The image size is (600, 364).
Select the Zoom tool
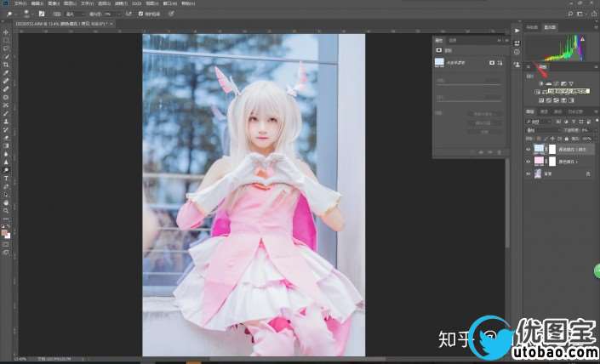pyautogui.click(x=6, y=210)
